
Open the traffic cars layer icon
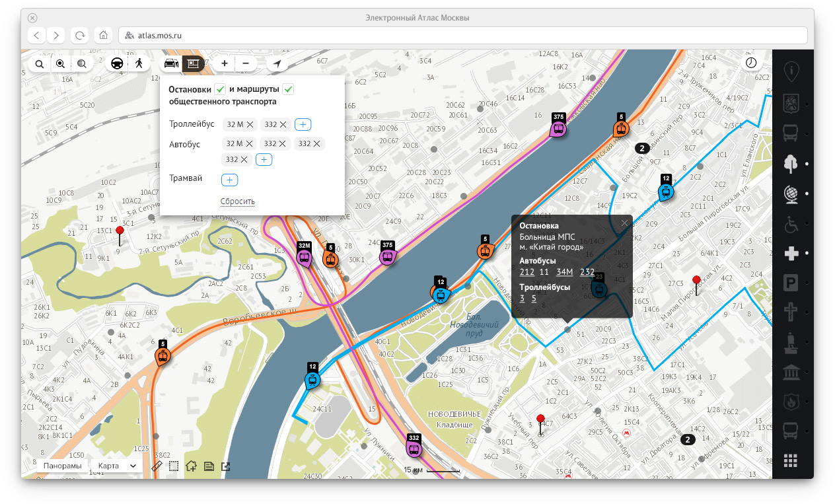coord(171,63)
